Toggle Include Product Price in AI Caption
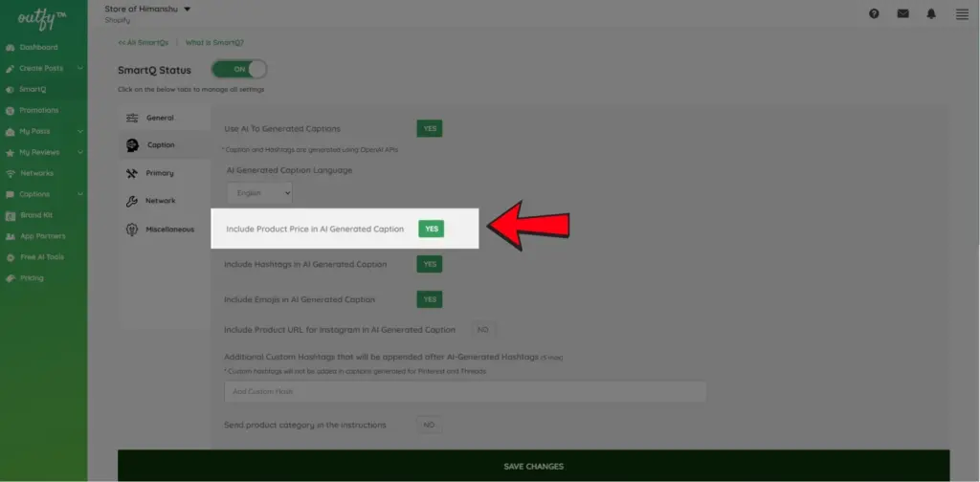 (431, 229)
